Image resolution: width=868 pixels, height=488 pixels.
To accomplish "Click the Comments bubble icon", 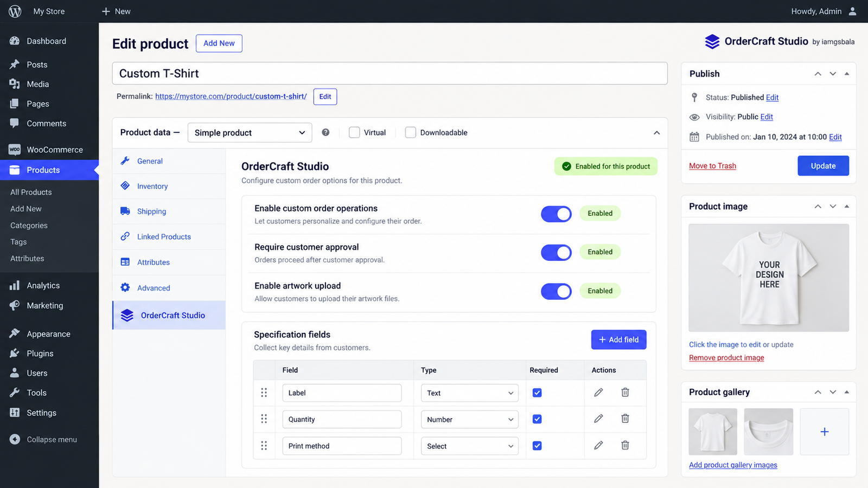I will [x=15, y=123].
